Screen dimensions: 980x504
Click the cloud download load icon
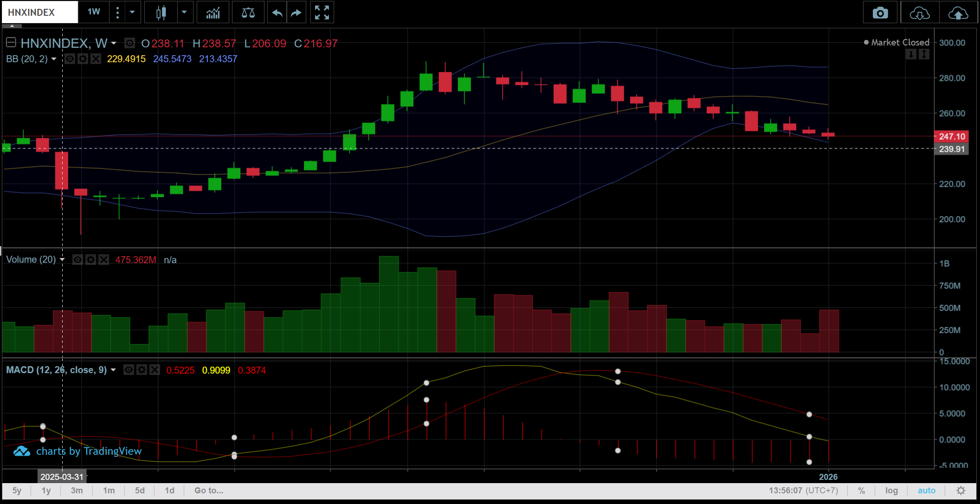(x=919, y=13)
